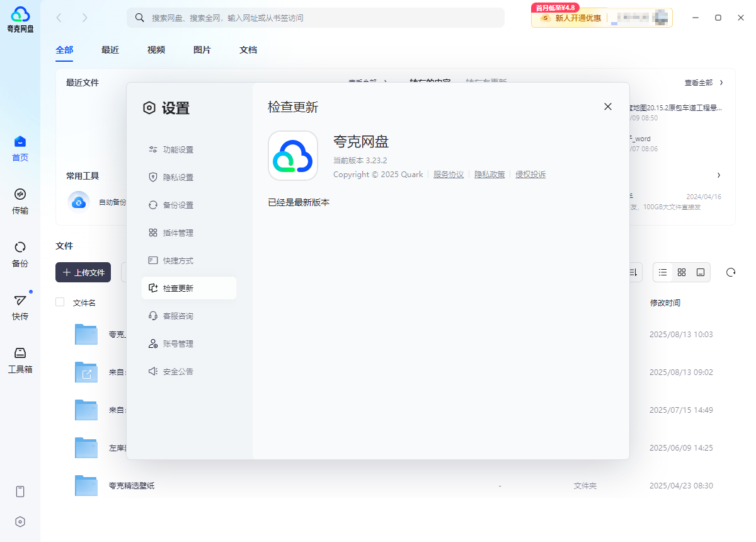This screenshot has height=542, width=756.
Task: Select 检查更新 in settings menu
Action: click(x=189, y=288)
